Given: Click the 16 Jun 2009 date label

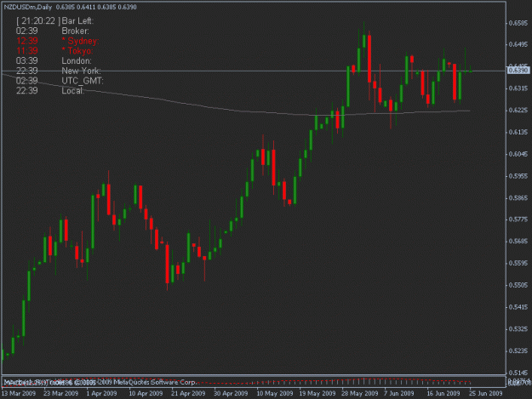Looking at the screenshot, I should click(443, 393).
